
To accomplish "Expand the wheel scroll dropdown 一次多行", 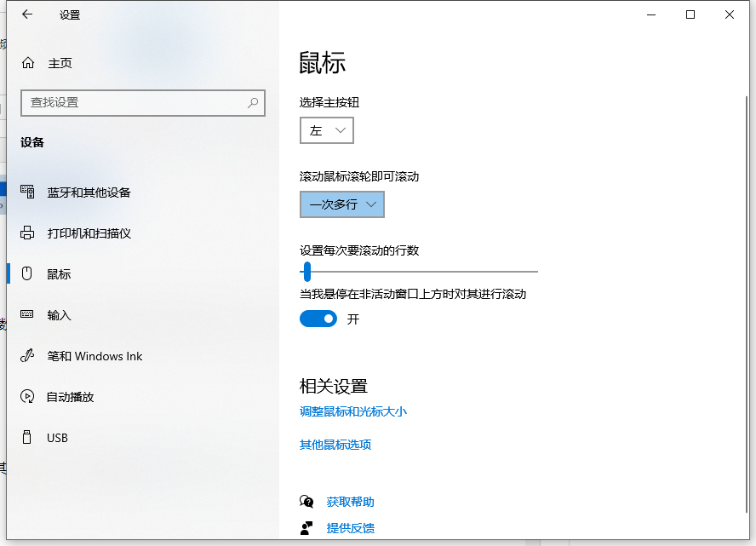I will click(341, 204).
